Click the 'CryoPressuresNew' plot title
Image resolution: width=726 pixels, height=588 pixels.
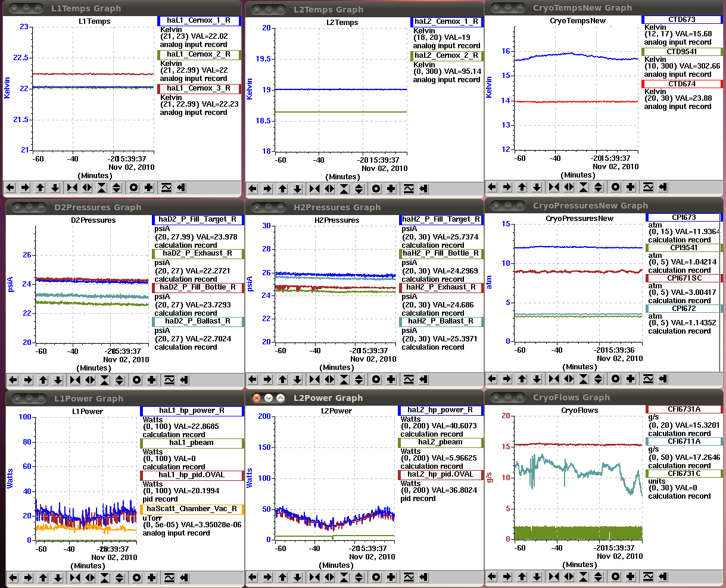tap(579, 219)
